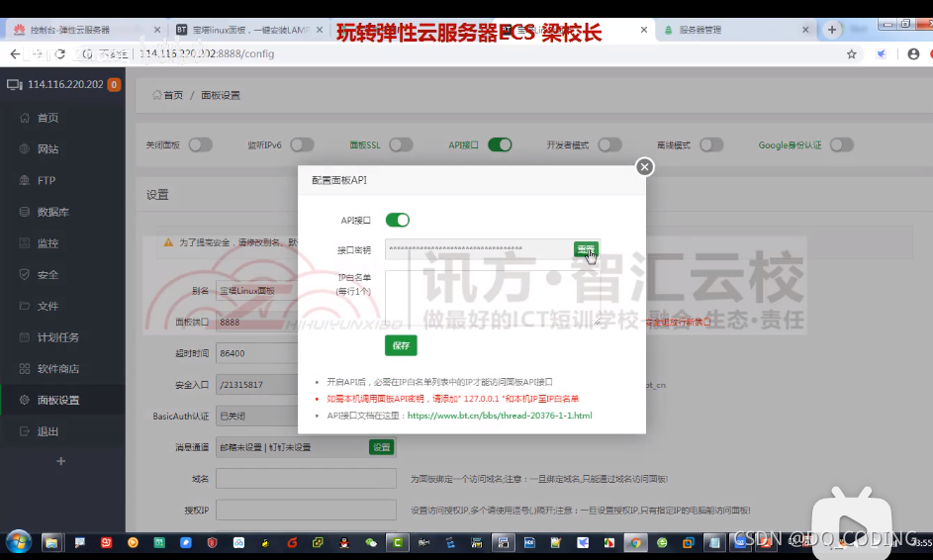Click the server IP 114.116.220.202 in the sidebar header
This screenshot has height=560, width=933.
[65, 84]
